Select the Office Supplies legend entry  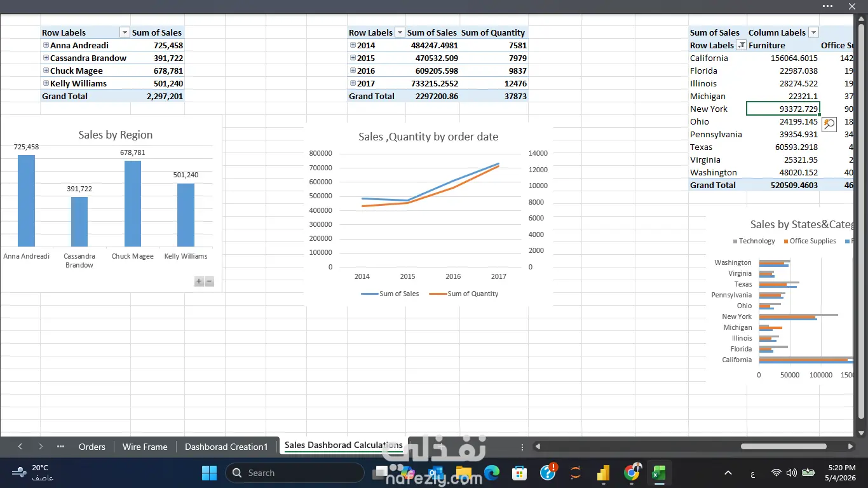[810, 241]
